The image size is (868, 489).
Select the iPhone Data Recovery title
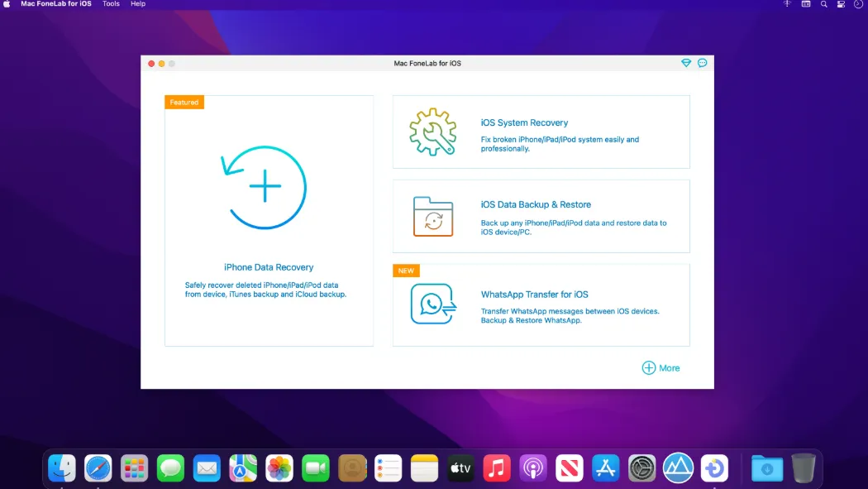tap(269, 267)
